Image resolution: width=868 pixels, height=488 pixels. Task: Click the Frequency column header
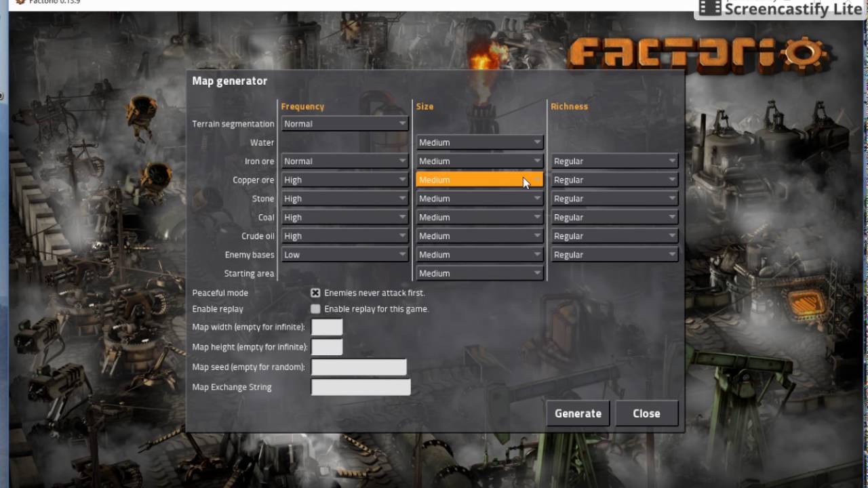[302, 106]
